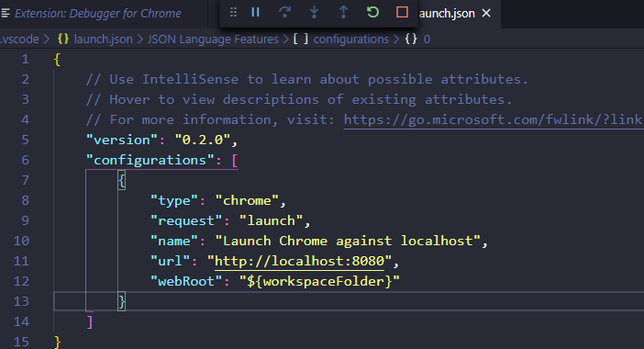Click the .vscode breadcrumb folder
Image resolution: width=644 pixels, height=349 pixels.
tap(19, 39)
